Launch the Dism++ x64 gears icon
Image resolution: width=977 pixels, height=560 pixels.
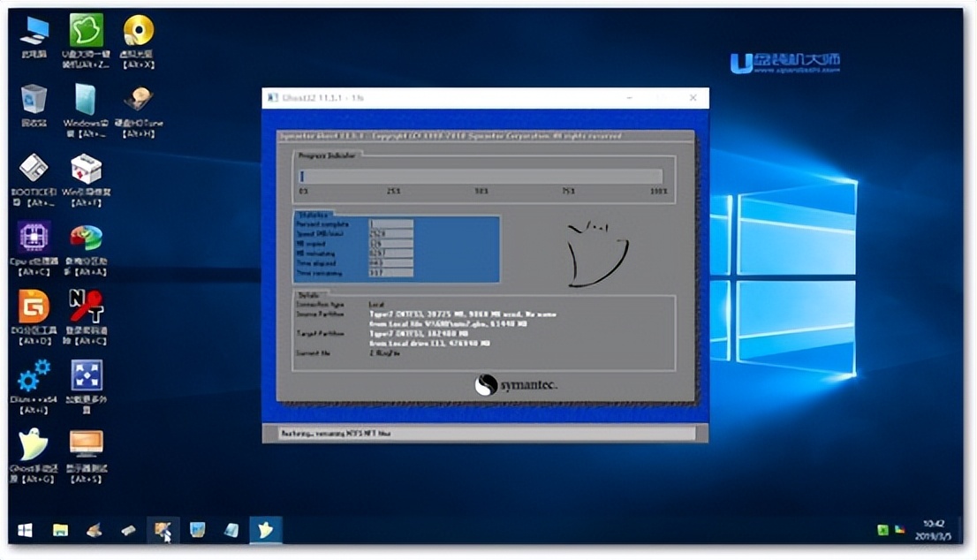[34, 387]
